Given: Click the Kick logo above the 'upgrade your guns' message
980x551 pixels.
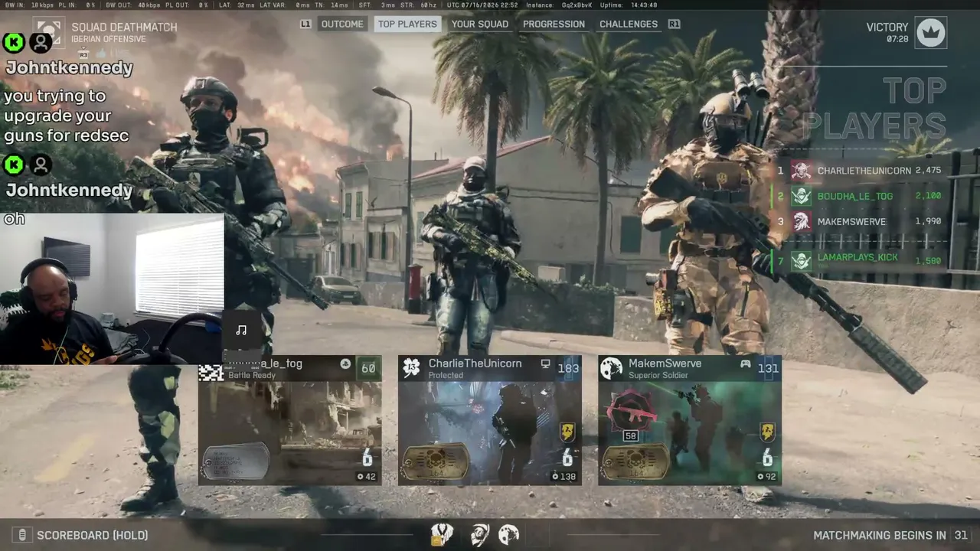Looking at the screenshot, I should pos(14,42).
